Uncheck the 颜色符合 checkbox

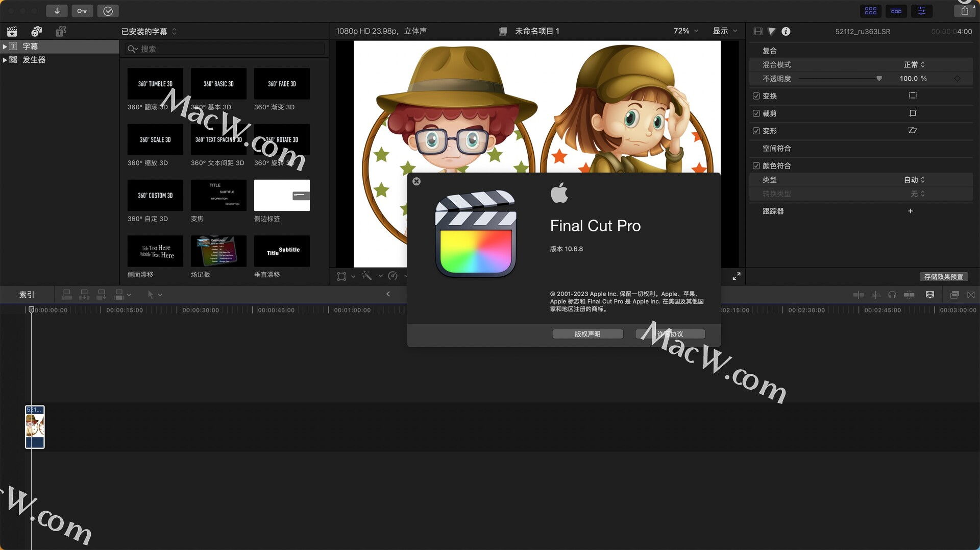point(756,165)
